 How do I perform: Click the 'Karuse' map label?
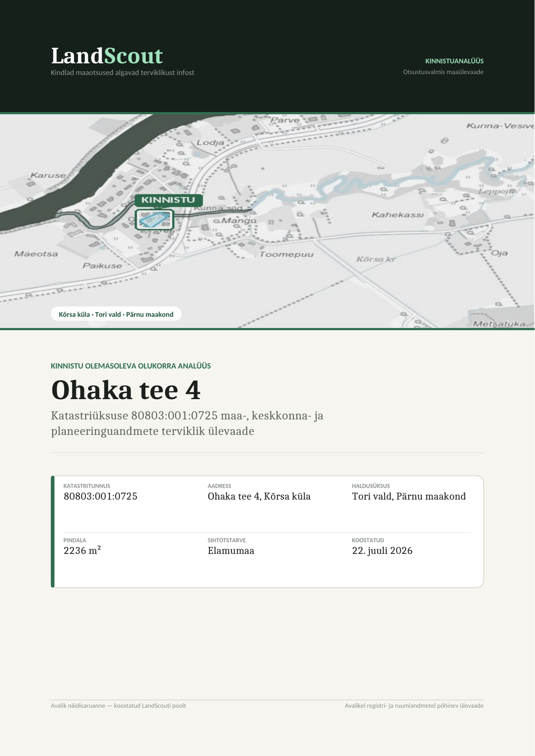(48, 175)
